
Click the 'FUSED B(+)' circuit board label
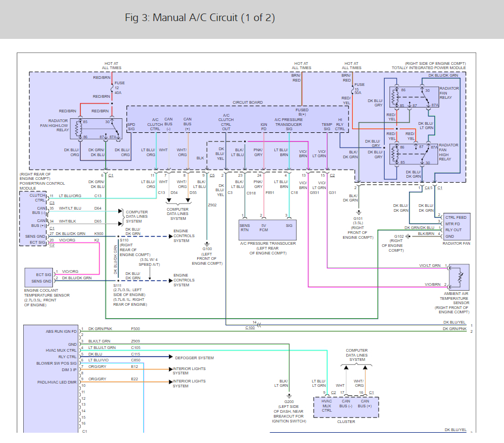tap(302, 112)
